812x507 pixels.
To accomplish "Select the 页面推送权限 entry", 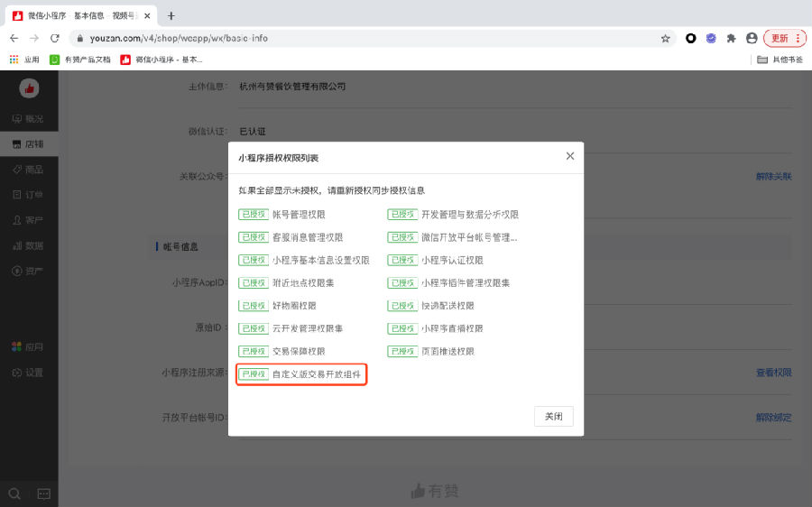I will (448, 351).
